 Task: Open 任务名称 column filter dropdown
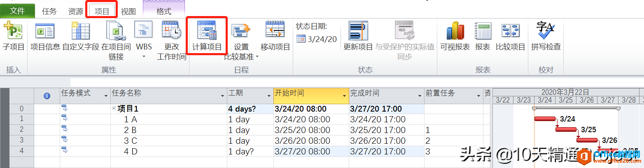click(x=222, y=96)
